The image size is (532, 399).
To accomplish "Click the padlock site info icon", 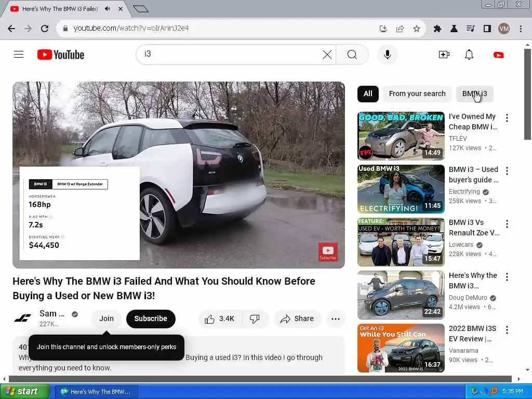I will 65,29.
